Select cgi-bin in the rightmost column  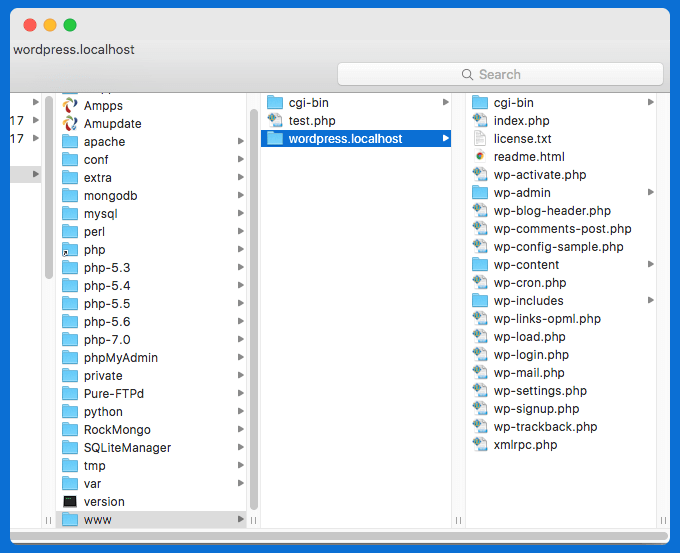(513, 103)
